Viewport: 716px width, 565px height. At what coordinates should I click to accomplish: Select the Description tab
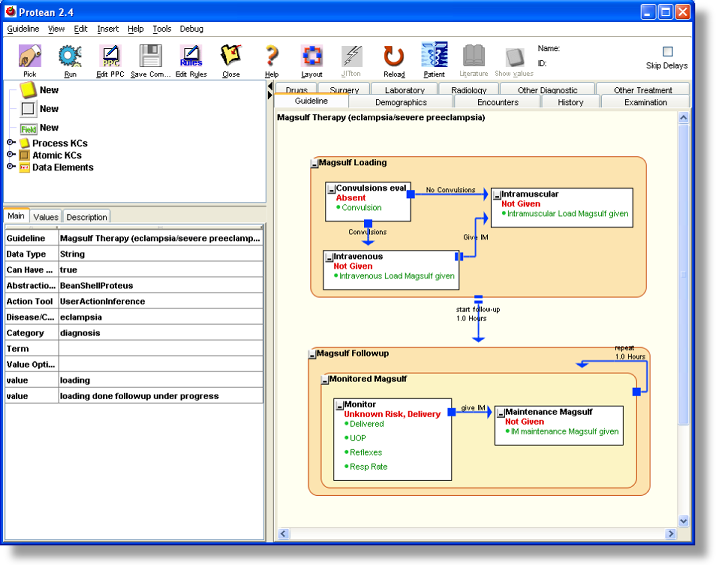[86, 217]
